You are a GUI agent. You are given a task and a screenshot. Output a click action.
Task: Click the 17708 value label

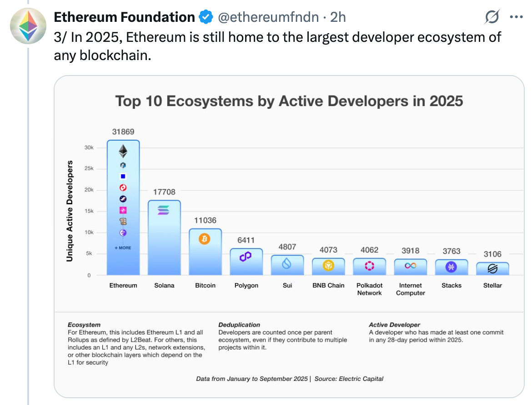tap(164, 192)
